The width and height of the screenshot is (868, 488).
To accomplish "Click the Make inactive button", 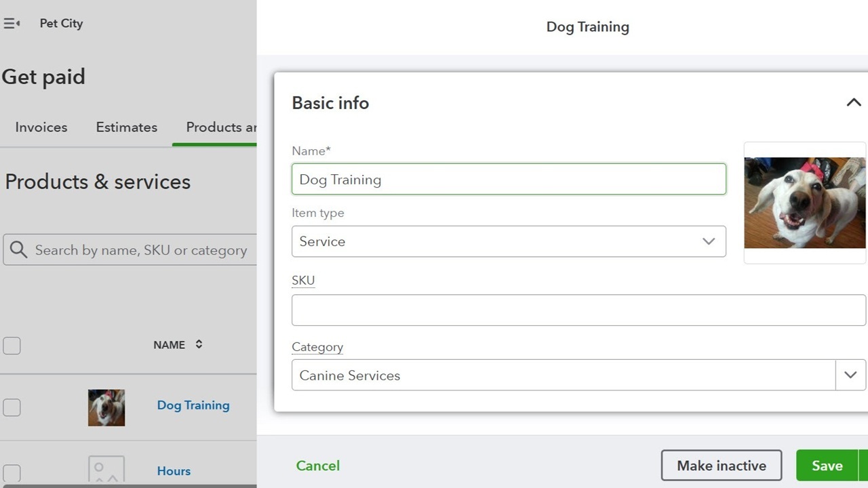I will pos(722,466).
